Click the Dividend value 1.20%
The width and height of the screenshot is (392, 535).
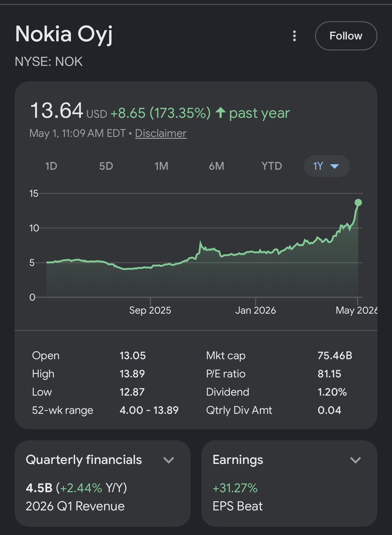tap(332, 392)
